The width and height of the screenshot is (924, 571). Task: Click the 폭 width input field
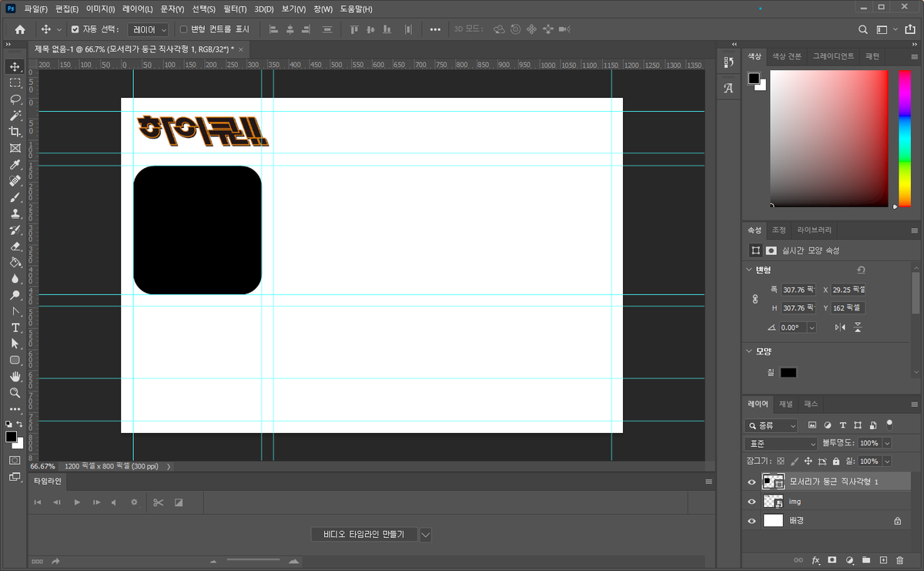click(798, 290)
